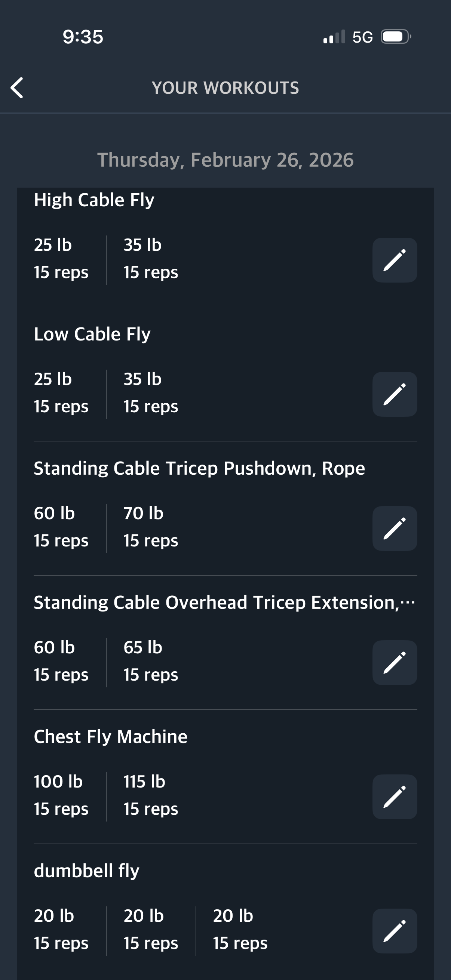This screenshot has width=451, height=980.
Task: Tap the truncated Overhead Tricep Extension title
Action: click(x=224, y=603)
